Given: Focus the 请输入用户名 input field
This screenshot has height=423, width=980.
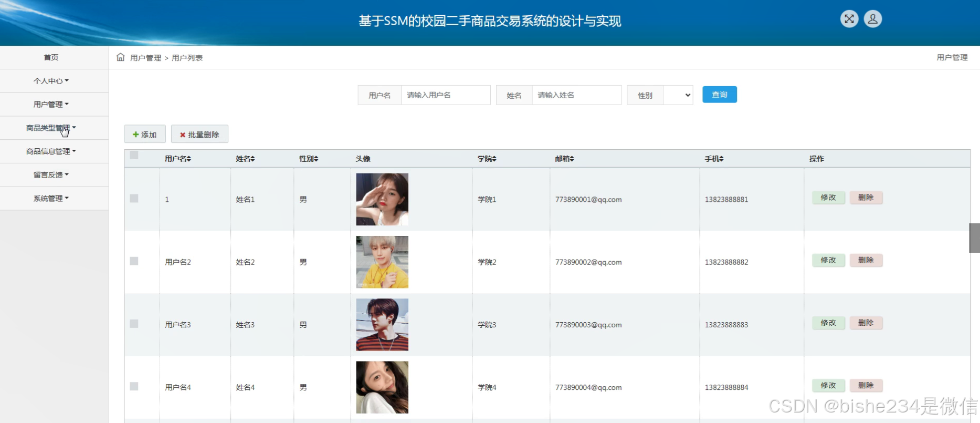Looking at the screenshot, I should coord(446,95).
